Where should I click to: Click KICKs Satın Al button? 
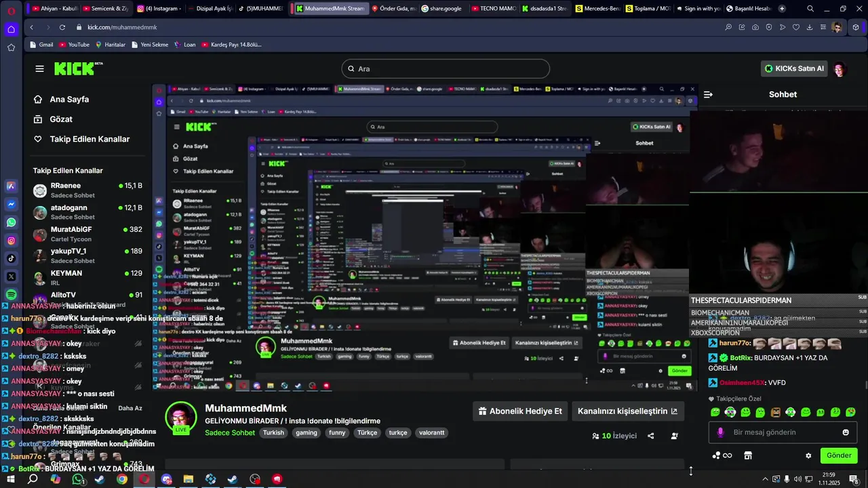tap(795, 68)
